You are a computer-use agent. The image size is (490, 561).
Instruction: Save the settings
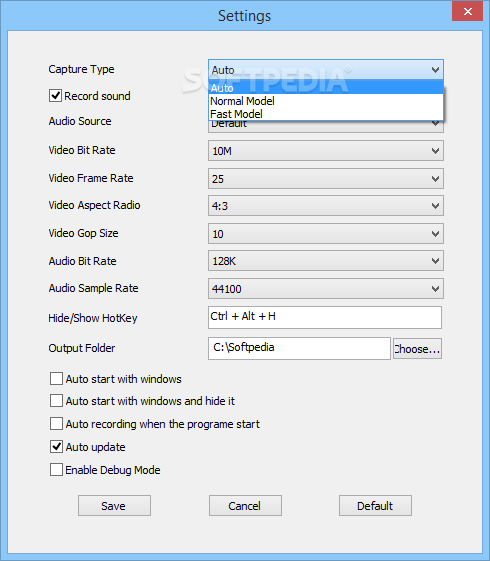(114, 506)
